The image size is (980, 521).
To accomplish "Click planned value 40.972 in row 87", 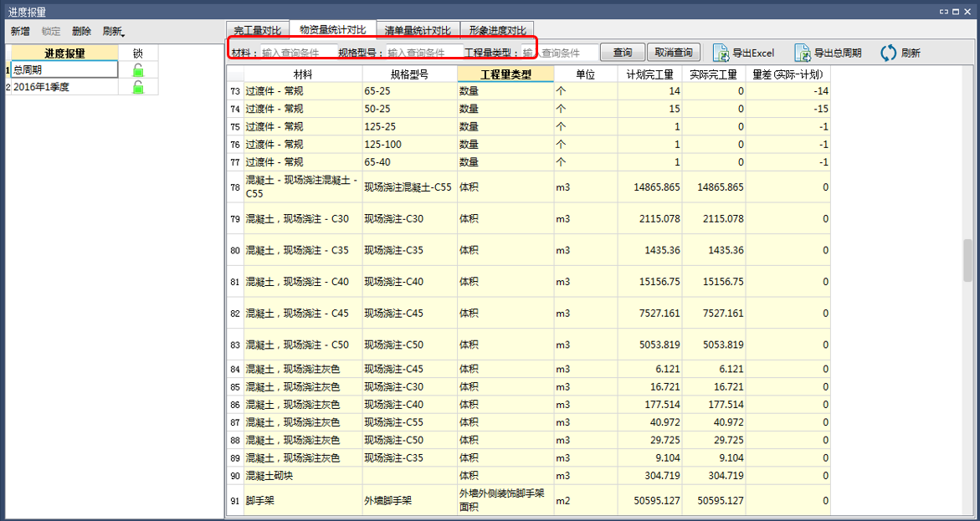I will click(650, 422).
